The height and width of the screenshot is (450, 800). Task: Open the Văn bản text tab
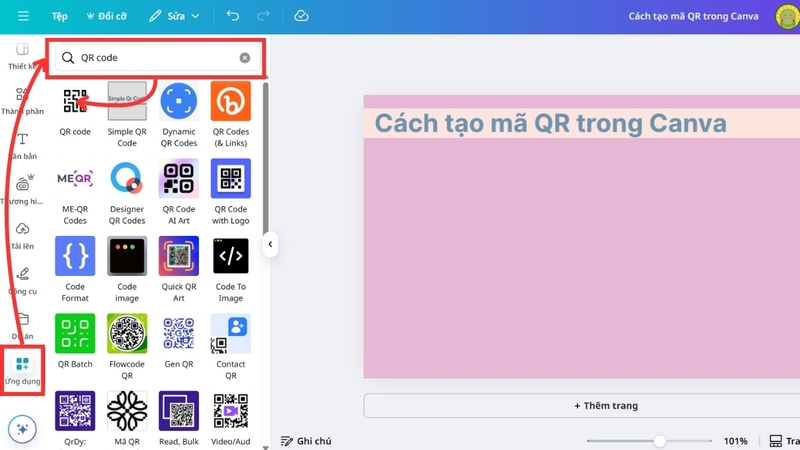click(x=22, y=146)
